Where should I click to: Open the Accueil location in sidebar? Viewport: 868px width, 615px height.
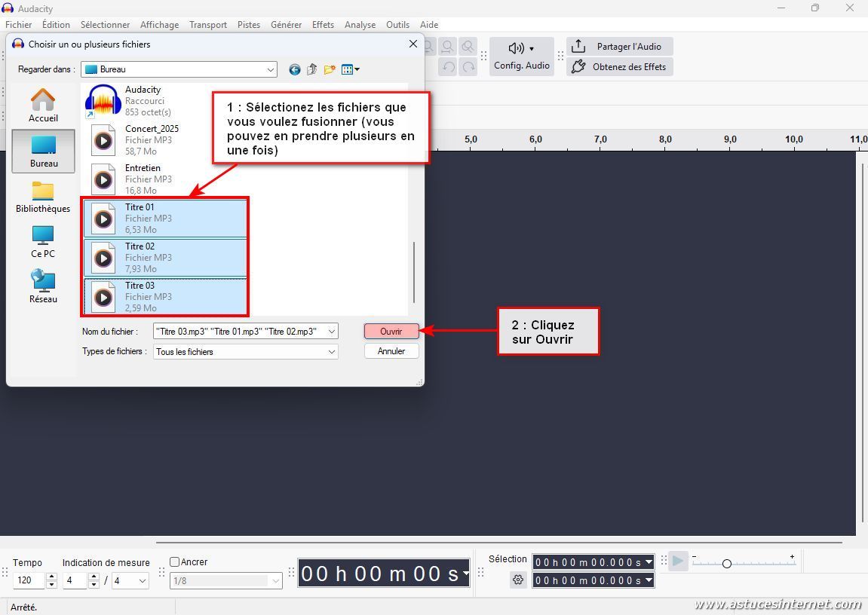[x=43, y=106]
